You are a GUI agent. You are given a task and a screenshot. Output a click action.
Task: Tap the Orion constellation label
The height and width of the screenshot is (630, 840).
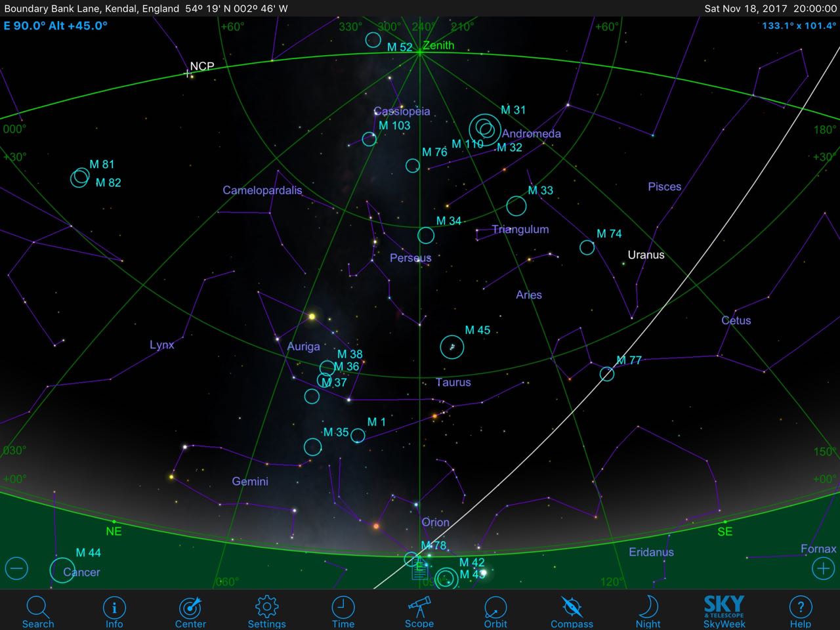click(x=435, y=522)
